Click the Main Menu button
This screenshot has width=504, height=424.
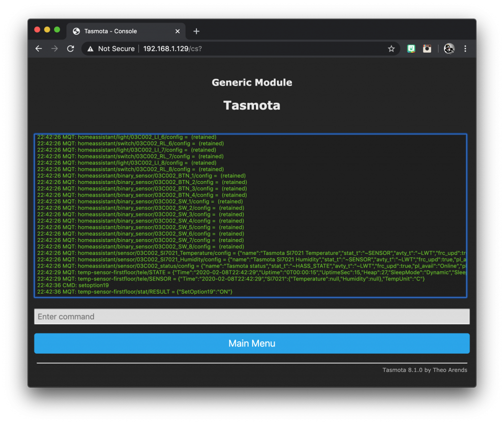(252, 343)
